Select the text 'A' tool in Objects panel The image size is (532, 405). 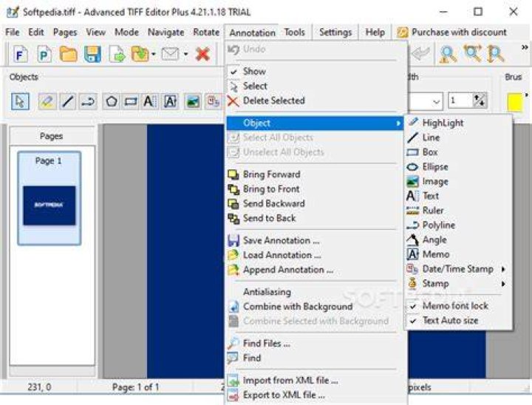(149, 101)
